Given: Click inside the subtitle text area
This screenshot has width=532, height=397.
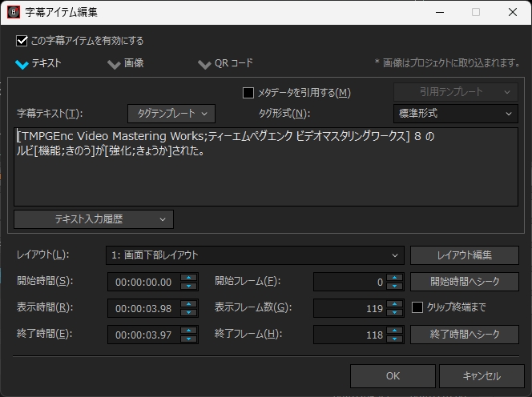Looking at the screenshot, I should tap(266, 166).
